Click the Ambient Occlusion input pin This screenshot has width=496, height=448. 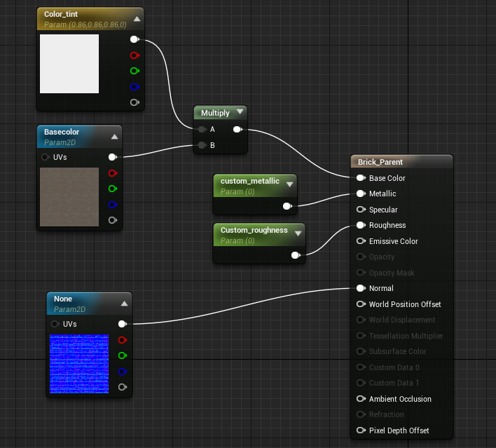361,399
